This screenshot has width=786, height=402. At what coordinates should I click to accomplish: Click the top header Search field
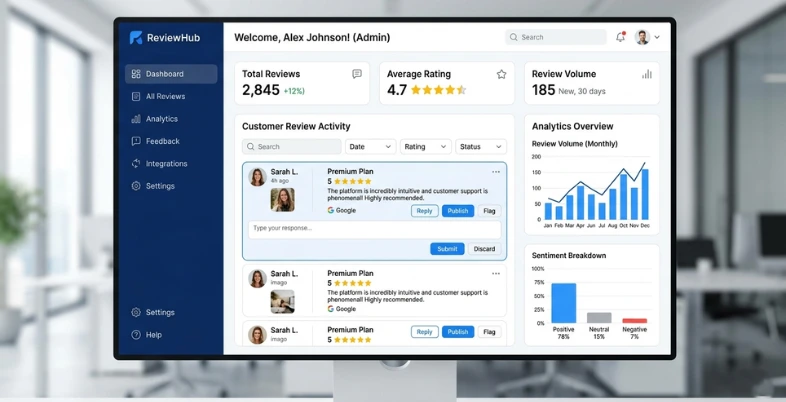pyautogui.click(x=555, y=37)
